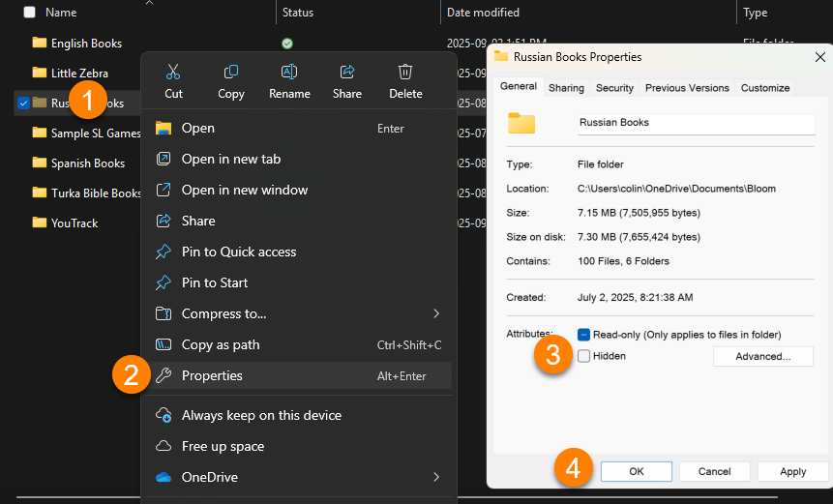833x504 pixels.
Task: Click the Share icon at menu top
Action: (347, 73)
